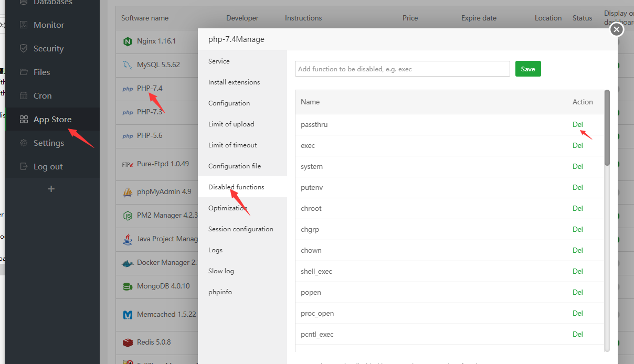Click the disabled functions list scrollbar
This screenshot has width=634, height=364.
click(607, 127)
